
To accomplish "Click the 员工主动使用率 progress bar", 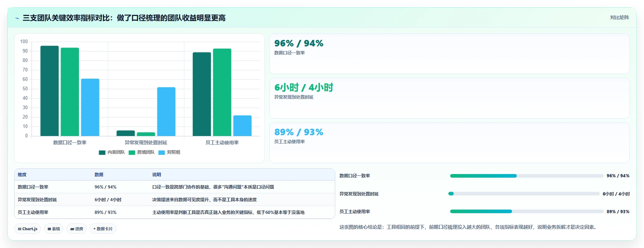I will coord(527,211).
